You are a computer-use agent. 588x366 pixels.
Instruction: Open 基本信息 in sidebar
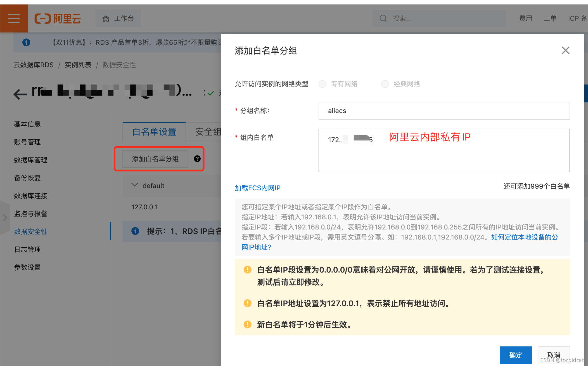27,124
